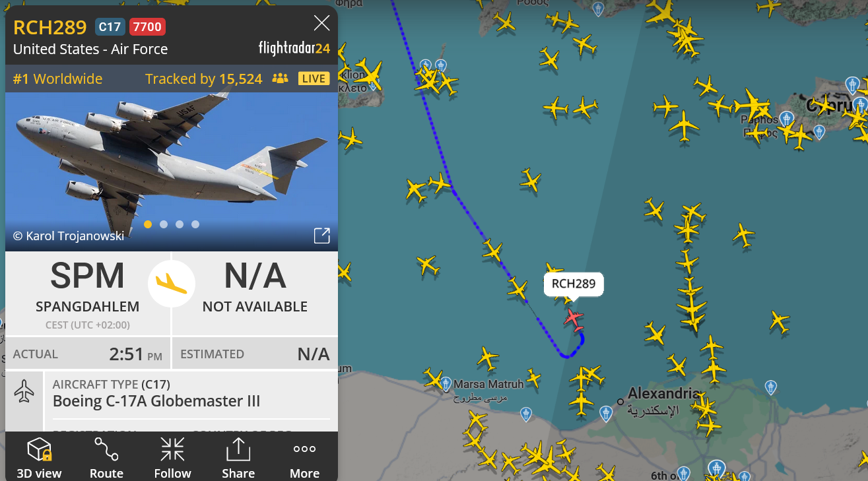Click the Alexandria city marker

pos(620,401)
